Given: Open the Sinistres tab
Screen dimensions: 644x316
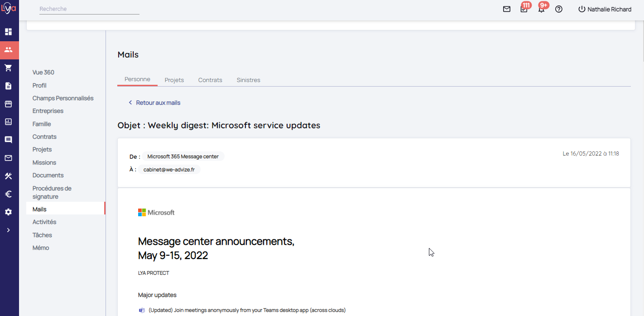Looking at the screenshot, I should coord(248,80).
